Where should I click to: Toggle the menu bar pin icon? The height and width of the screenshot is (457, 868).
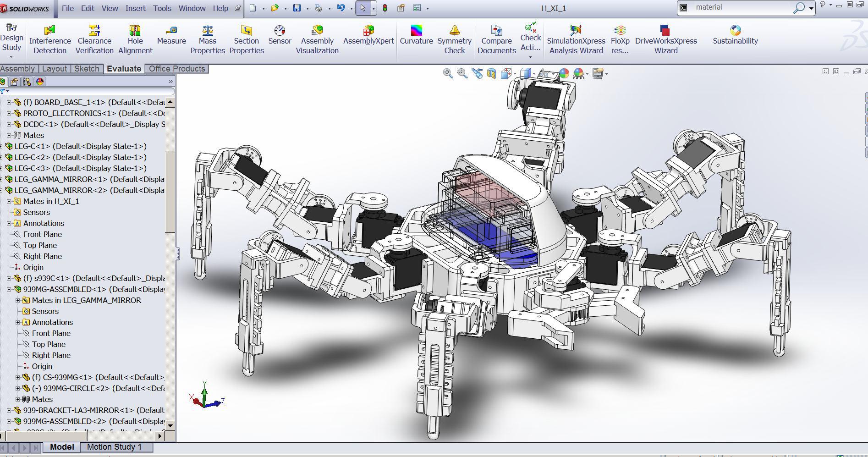[238, 8]
